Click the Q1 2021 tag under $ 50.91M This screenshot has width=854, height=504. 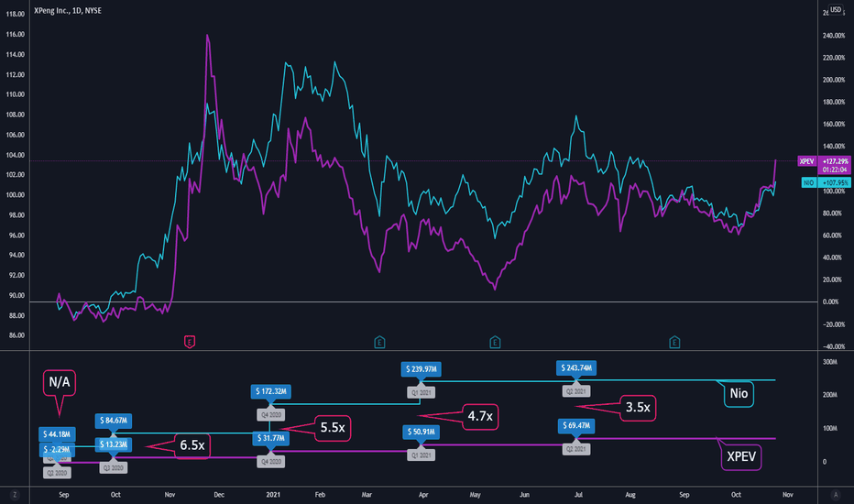(x=421, y=455)
